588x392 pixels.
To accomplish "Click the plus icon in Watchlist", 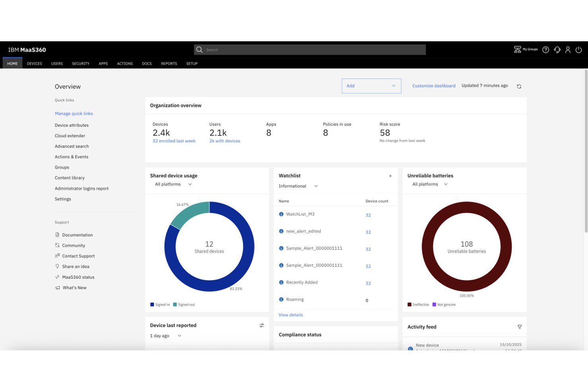I will tap(390, 176).
